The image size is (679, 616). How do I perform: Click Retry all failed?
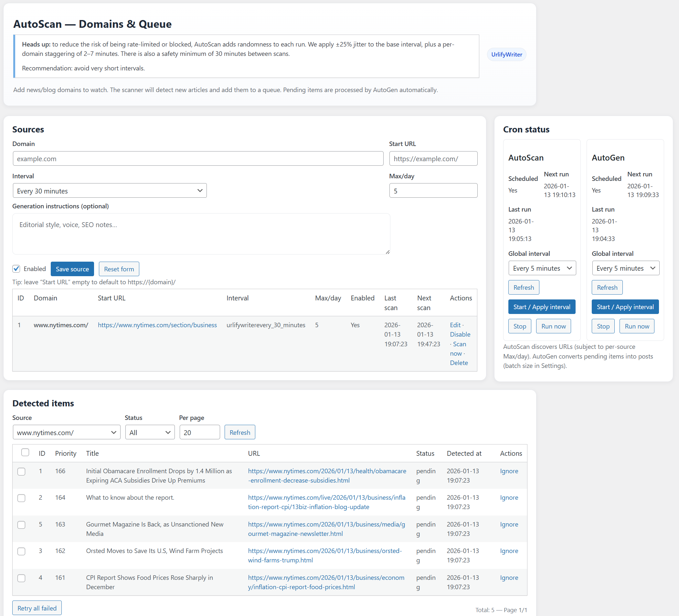tap(37, 608)
